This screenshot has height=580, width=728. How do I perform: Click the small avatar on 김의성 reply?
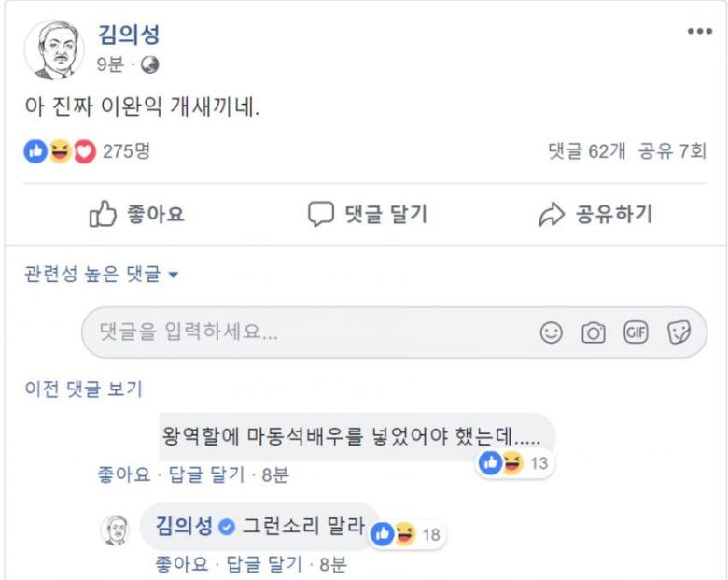pos(114,529)
